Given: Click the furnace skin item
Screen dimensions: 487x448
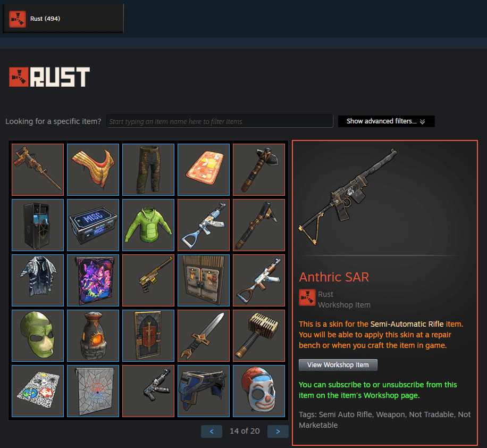Looking at the screenshot, I should coord(93,336).
